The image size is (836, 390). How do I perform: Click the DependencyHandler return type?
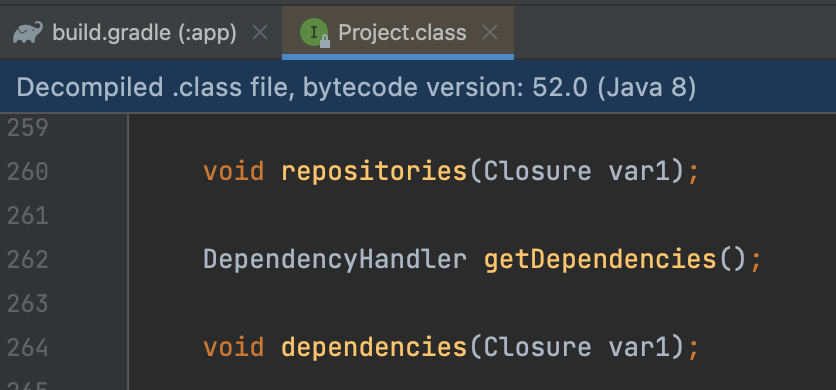[335, 259]
